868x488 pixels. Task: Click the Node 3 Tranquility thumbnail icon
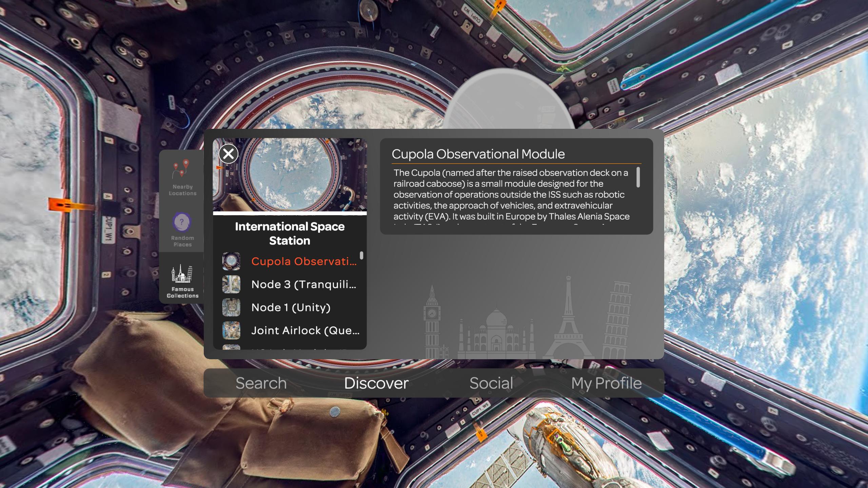point(231,284)
